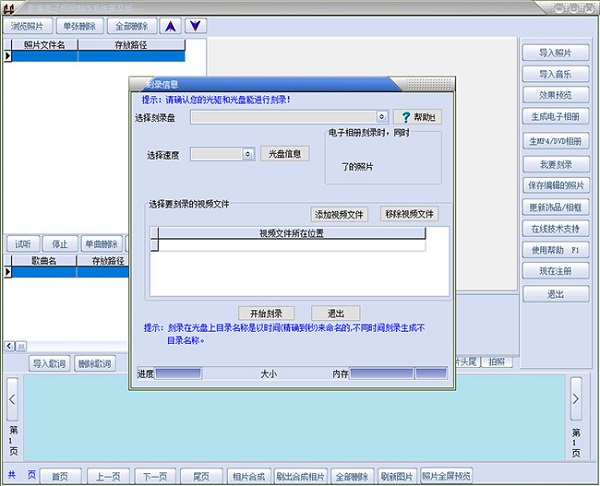The image size is (600, 486).
Task: Click 停止 stop playback button
Action: click(x=60, y=244)
